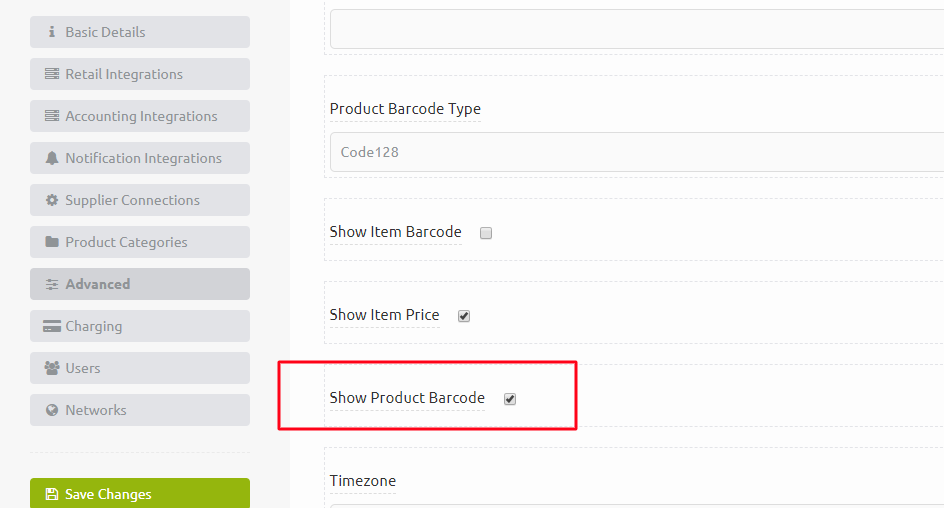Click the Notification Integrations bell icon

[x=52, y=158]
